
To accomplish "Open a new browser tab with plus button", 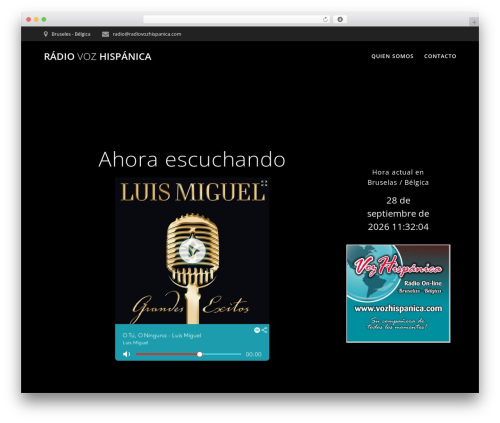I will pyautogui.click(x=474, y=22).
